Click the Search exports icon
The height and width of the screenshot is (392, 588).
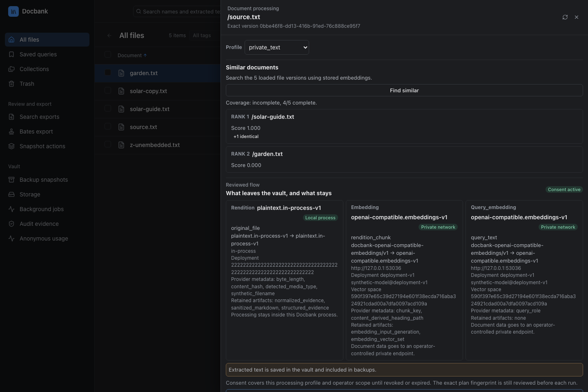pyautogui.click(x=11, y=117)
